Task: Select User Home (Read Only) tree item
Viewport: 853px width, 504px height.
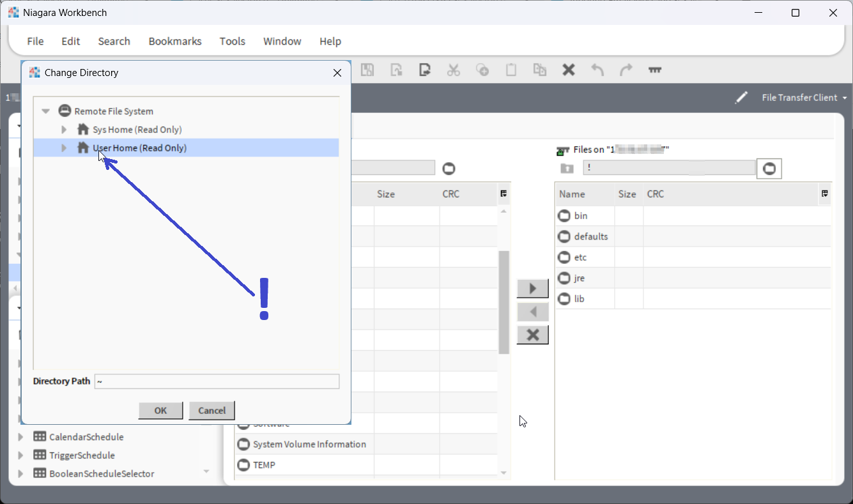Action: point(140,148)
